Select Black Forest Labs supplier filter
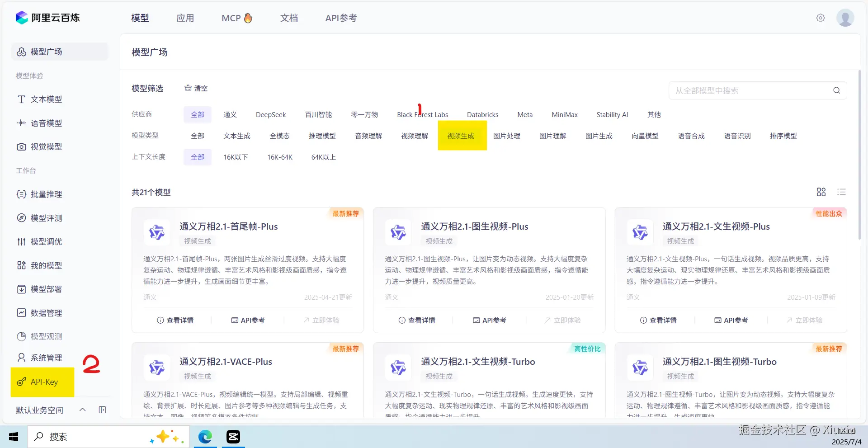This screenshot has width=868, height=448. coord(423,115)
